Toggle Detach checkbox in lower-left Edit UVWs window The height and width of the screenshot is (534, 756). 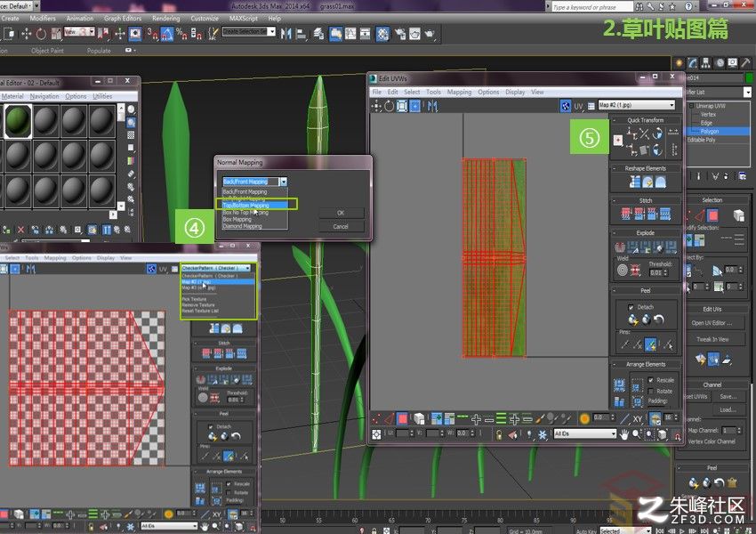[x=210, y=427]
